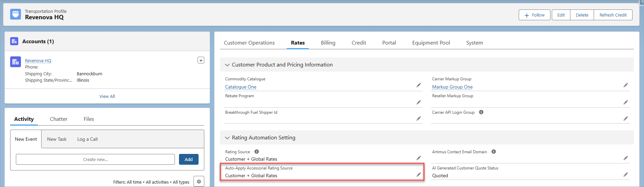Edit Carrier Markup Group via pencil icon
644x187 pixels.
(x=626, y=85)
